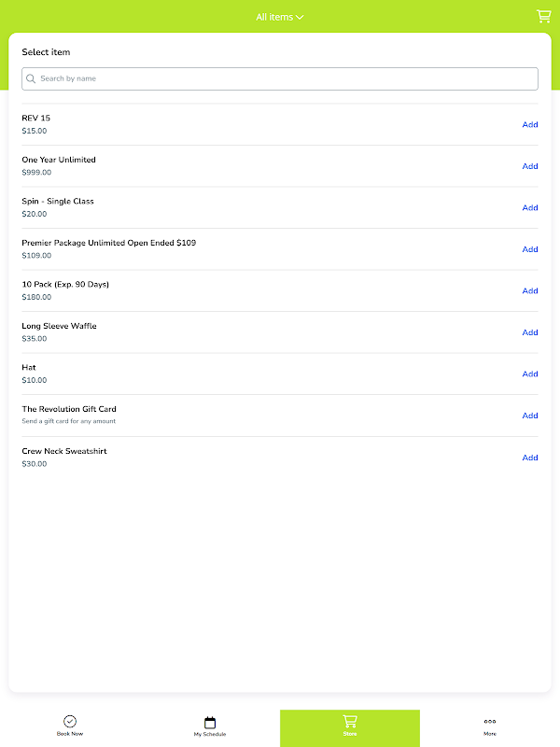This screenshot has width=560, height=747.
Task: Open My Schedule calendar icon
Action: pos(210,722)
